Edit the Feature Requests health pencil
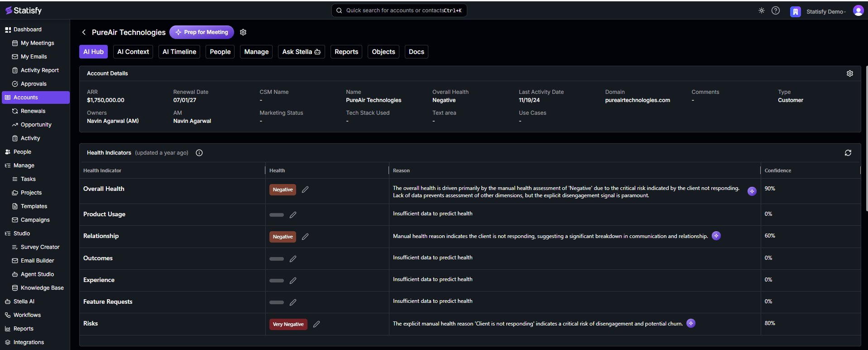The image size is (868, 350). click(x=293, y=302)
